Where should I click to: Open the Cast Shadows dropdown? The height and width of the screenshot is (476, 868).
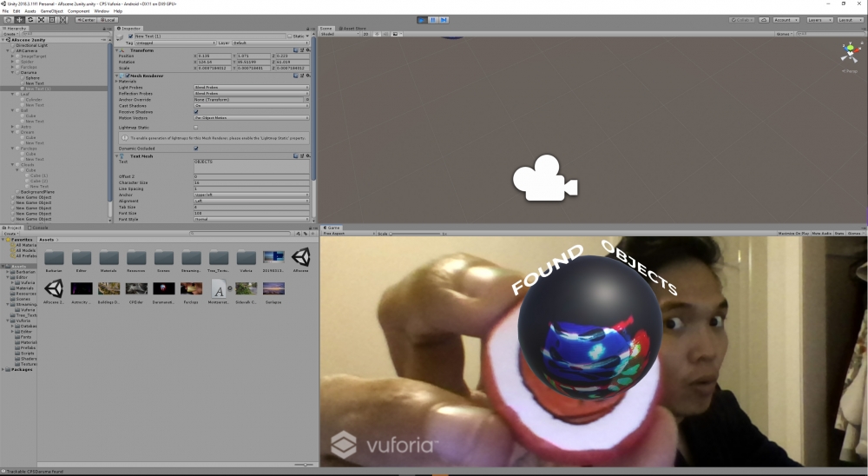tap(251, 105)
